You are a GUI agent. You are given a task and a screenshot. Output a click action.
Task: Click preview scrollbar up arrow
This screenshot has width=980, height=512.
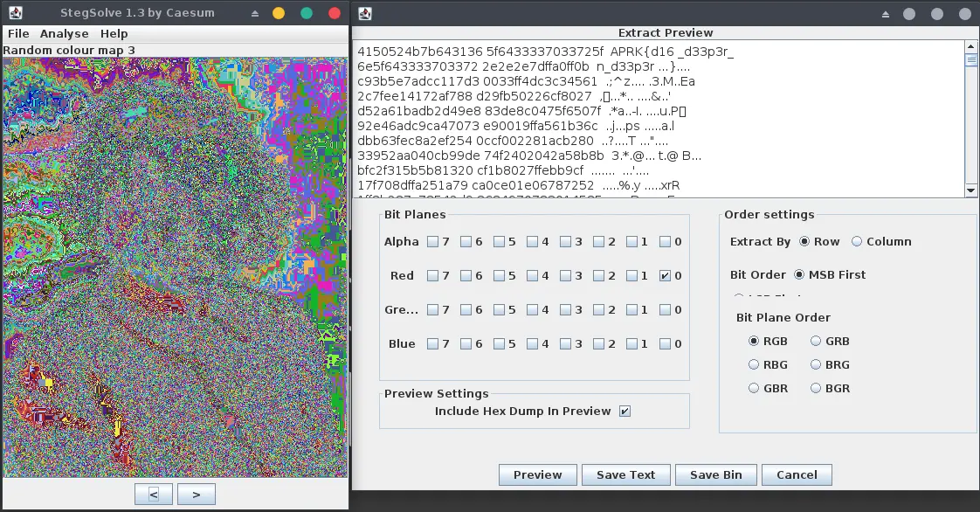click(x=970, y=46)
